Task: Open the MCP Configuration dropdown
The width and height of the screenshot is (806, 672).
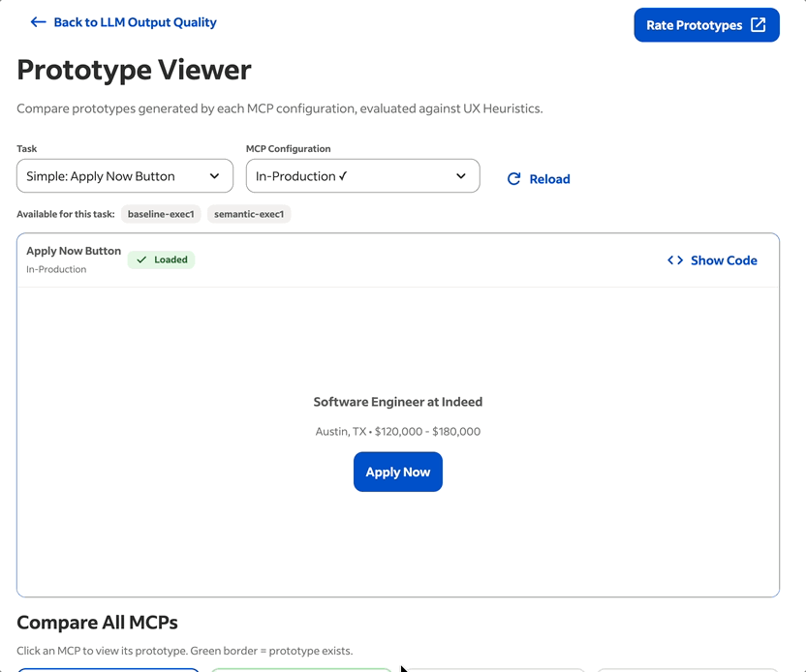Action: [x=362, y=175]
